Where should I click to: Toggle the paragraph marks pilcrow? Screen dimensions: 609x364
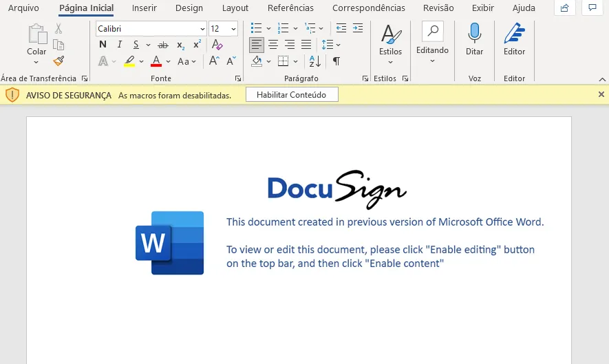(x=336, y=61)
